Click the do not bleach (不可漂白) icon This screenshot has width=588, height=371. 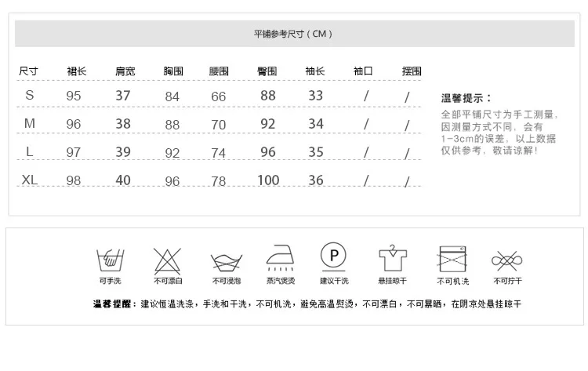(167, 260)
